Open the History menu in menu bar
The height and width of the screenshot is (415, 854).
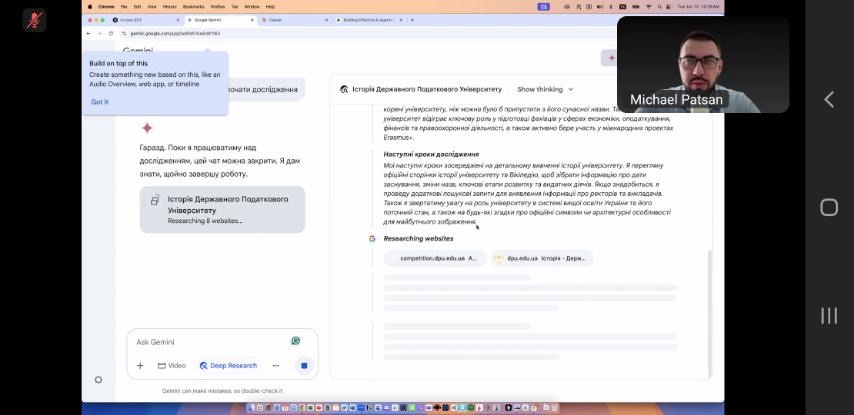(169, 6)
